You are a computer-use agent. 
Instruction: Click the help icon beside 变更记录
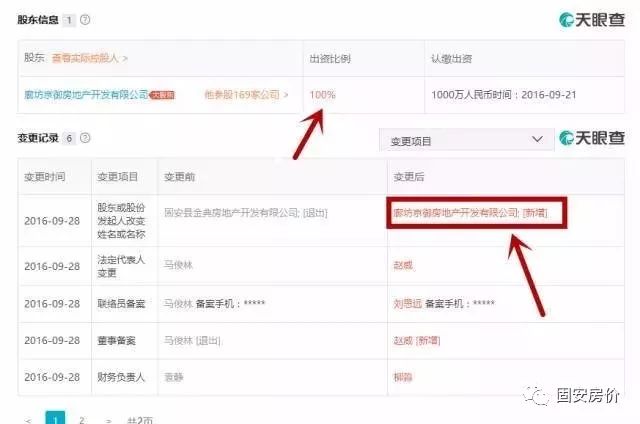coord(85,138)
